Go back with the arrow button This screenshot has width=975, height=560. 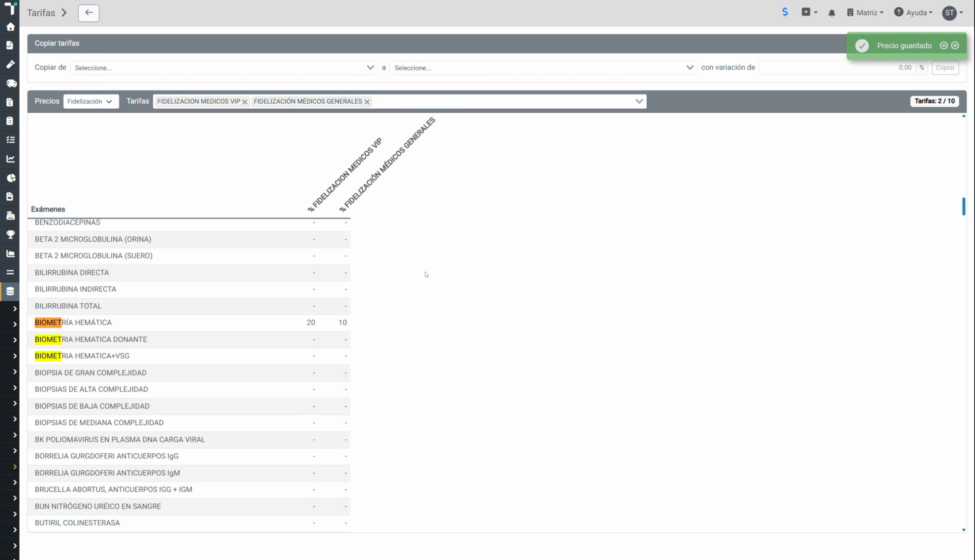(89, 13)
